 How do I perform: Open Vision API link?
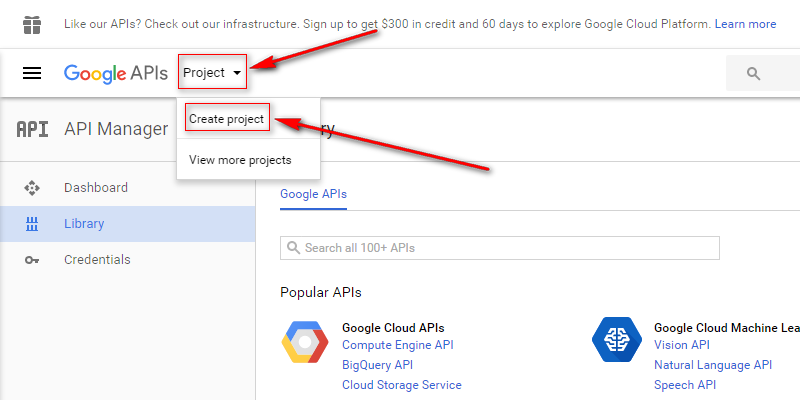681,345
